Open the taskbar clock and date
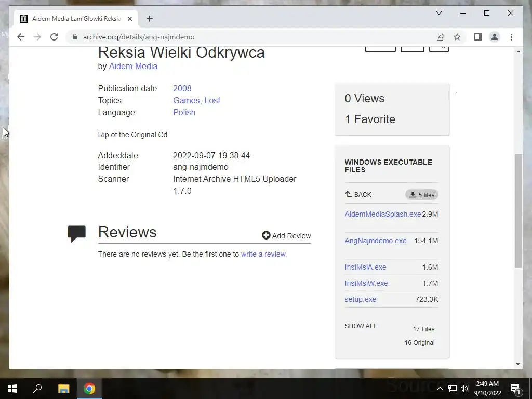 [487, 389]
